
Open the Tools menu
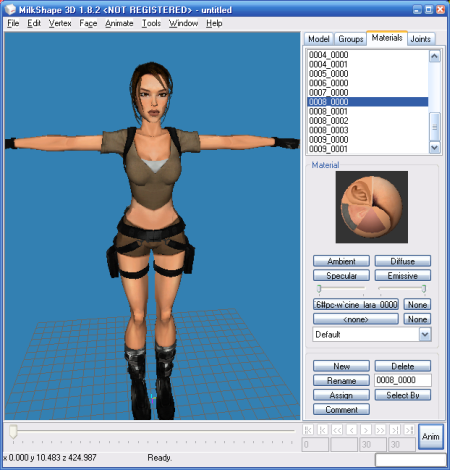tap(151, 23)
